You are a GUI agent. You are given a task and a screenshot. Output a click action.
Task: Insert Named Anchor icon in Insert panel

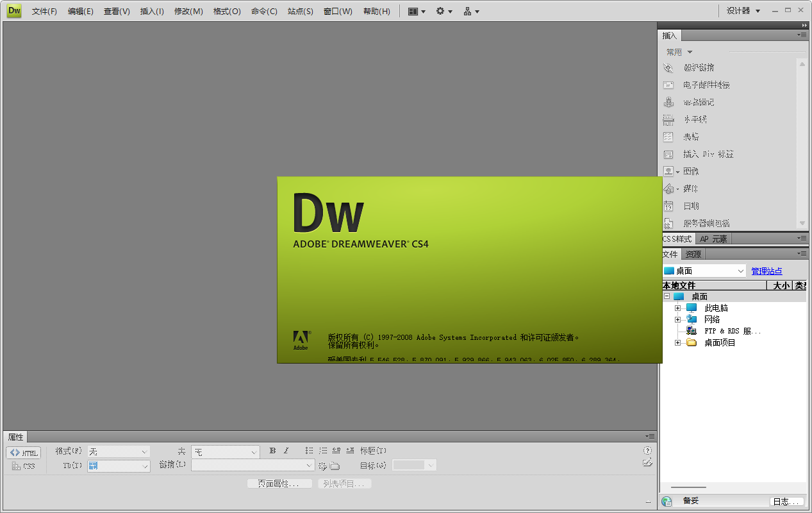click(668, 102)
